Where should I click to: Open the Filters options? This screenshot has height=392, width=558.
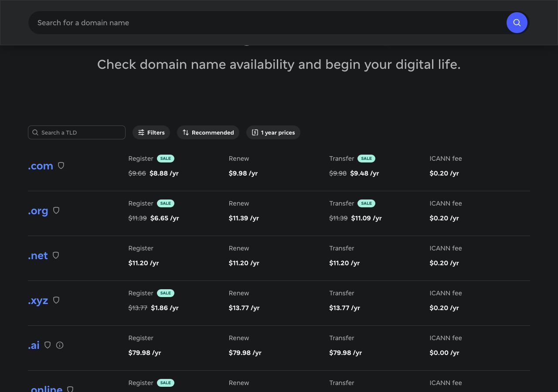pyautogui.click(x=151, y=132)
